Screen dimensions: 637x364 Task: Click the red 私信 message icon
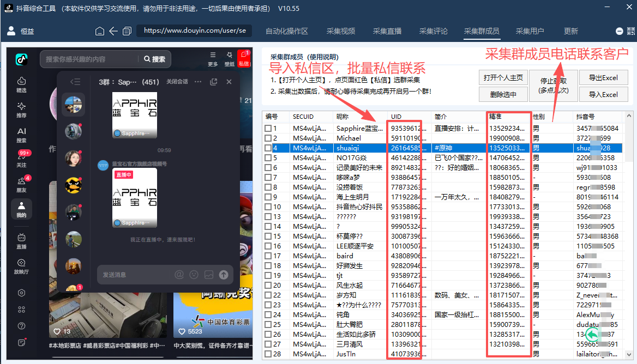(244, 58)
